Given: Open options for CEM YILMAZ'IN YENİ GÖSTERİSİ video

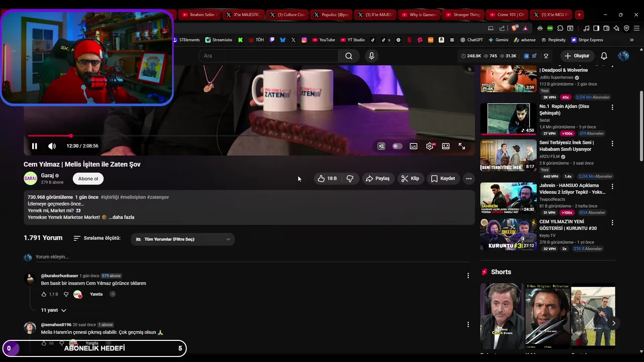Looking at the screenshot, I should click(x=612, y=223).
